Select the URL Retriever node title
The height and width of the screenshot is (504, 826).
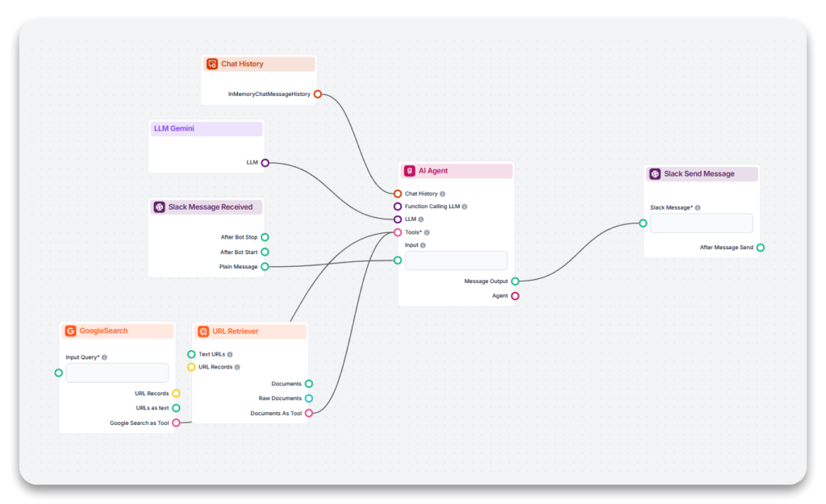(x=236, y=331)
